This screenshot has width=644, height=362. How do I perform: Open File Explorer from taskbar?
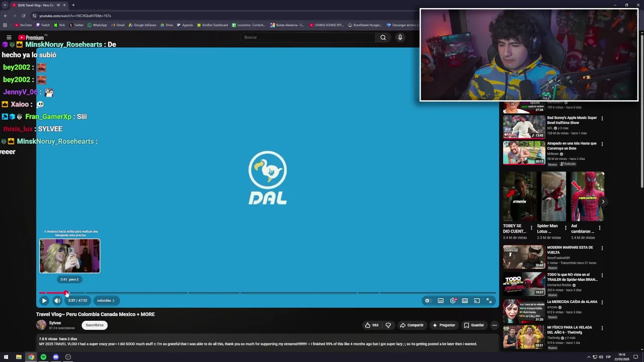pyautogui.click(x=19, y=357)
